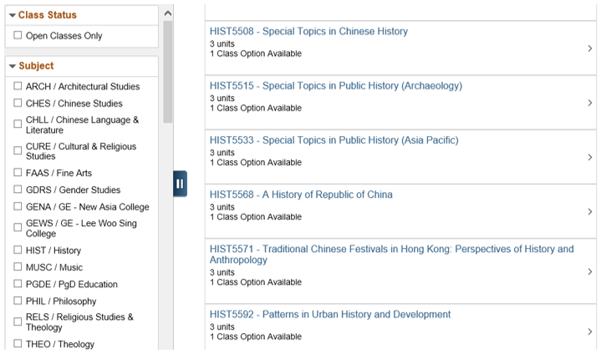Collapse the Class Status section
This screenshot has width=601, height=364.
click(12, 15)
